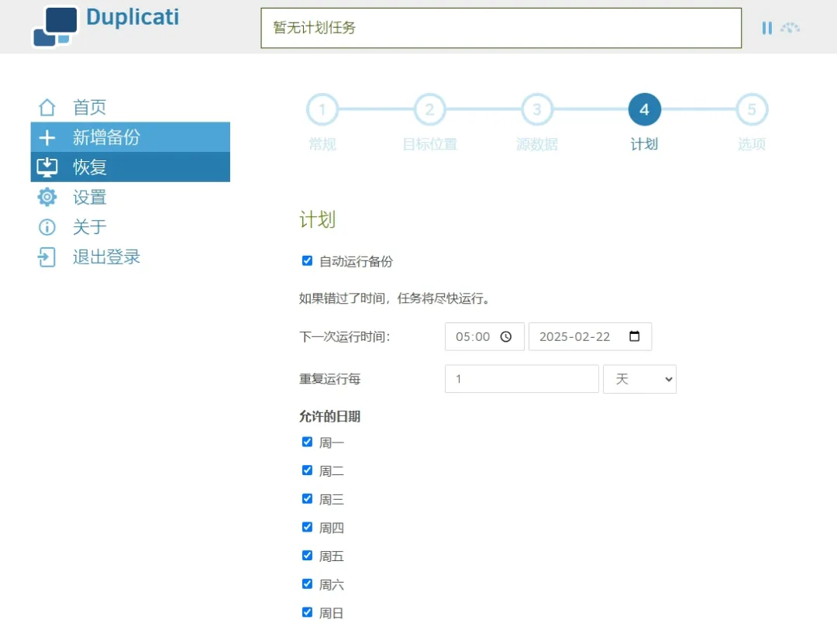Uncheck the 自动运行备份 checkbox
Screen dimensions: 837x644
(307, 261)
